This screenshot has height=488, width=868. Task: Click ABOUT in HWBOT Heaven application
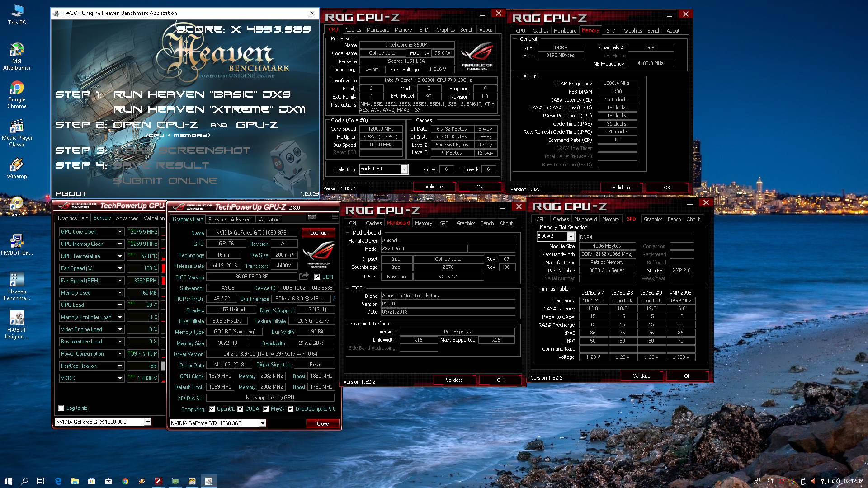tap(71, 193)
